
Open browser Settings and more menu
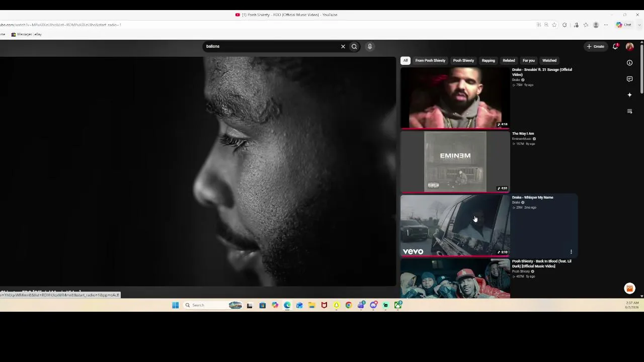(606, 25)
